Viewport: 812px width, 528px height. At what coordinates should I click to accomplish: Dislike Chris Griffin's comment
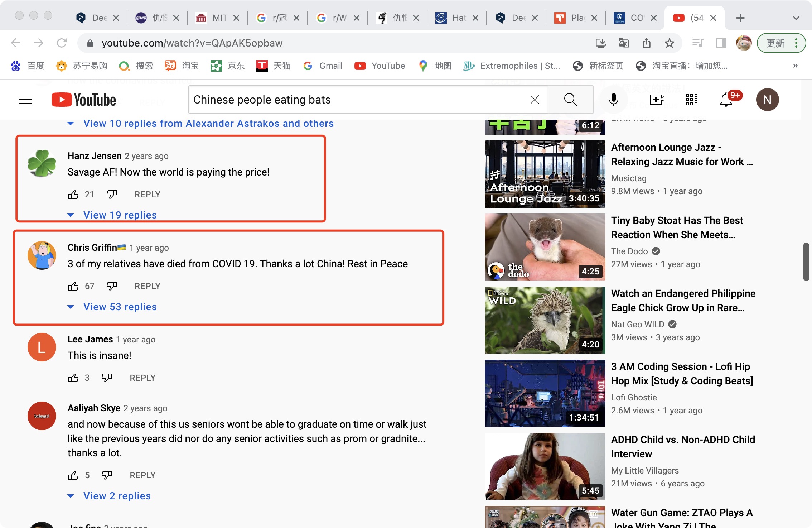112,286
